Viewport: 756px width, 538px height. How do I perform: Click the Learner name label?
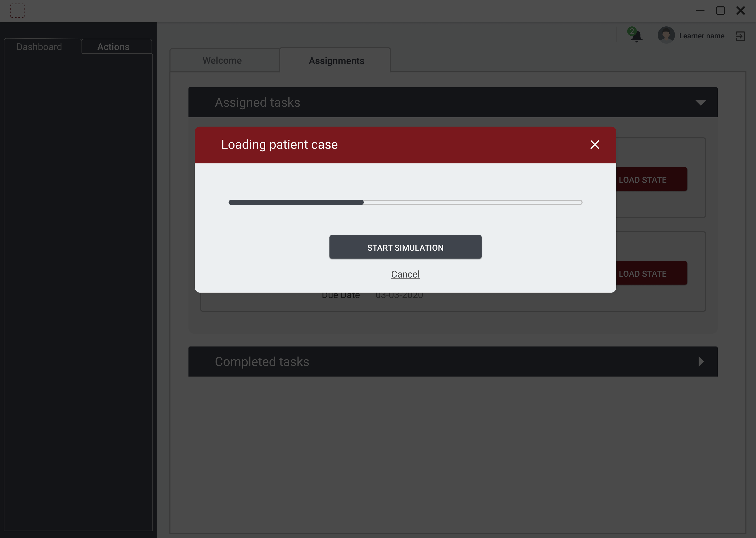coord(702,36)
